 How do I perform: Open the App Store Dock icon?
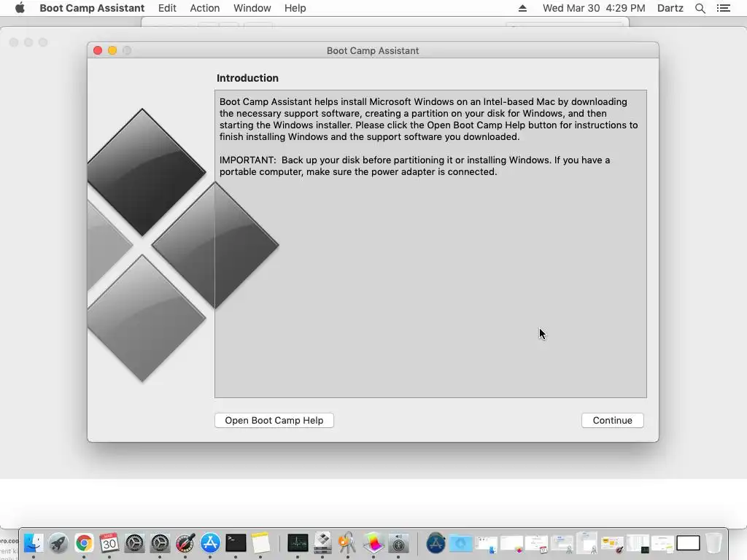[210, 542]
